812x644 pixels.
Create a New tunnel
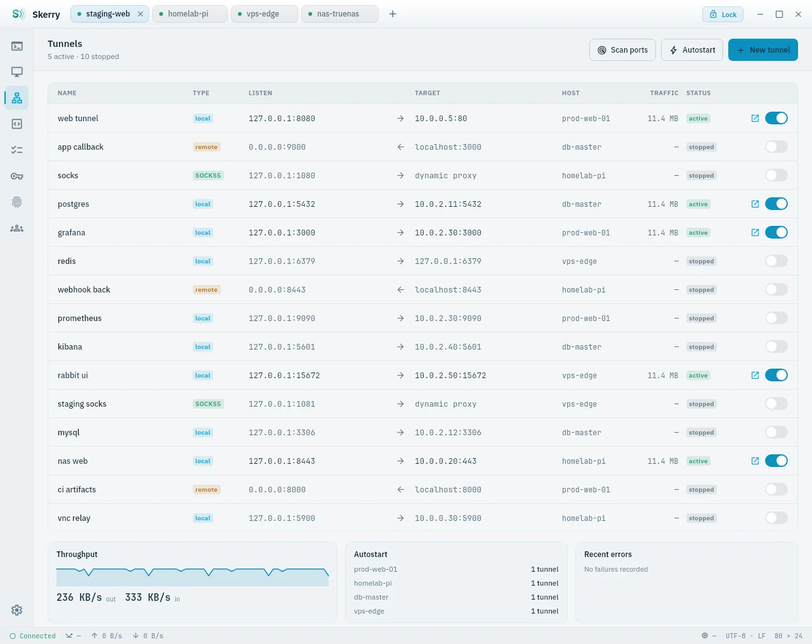coord(763,50)
